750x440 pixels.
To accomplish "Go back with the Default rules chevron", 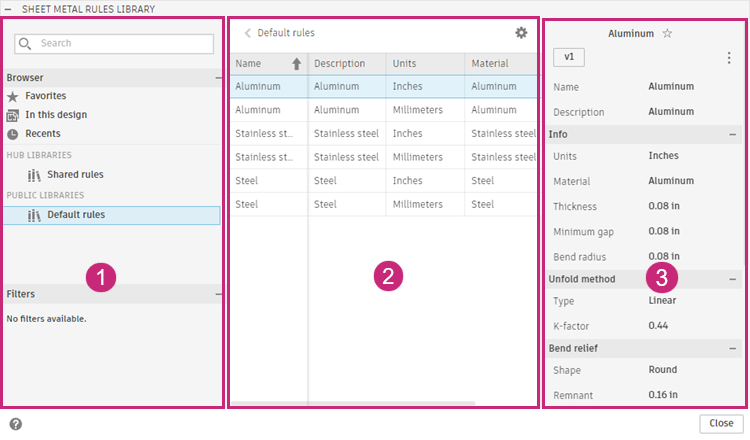I will click(247, 33).
